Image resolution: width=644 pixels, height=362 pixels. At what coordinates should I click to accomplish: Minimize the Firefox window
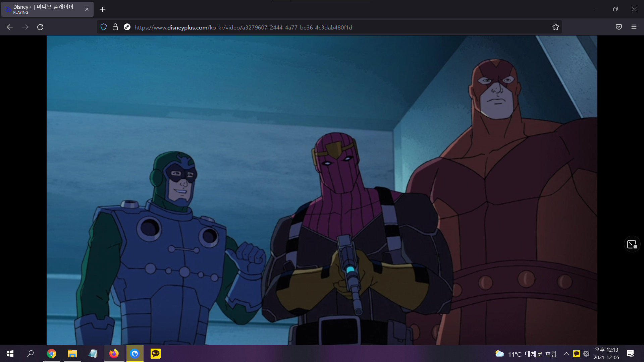pos(596,9)
